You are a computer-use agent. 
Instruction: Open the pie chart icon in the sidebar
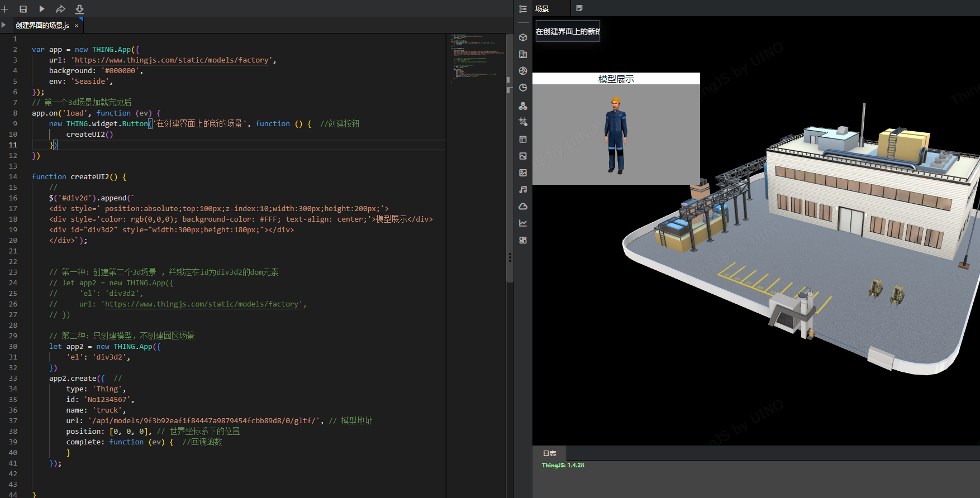(523, 88)
